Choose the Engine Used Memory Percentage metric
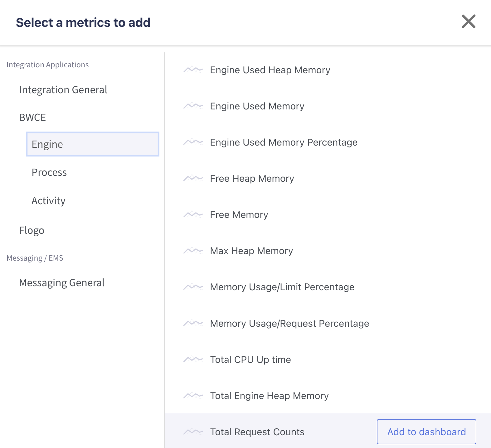This screenshot has height=448, width=491. tap(284, 142)
